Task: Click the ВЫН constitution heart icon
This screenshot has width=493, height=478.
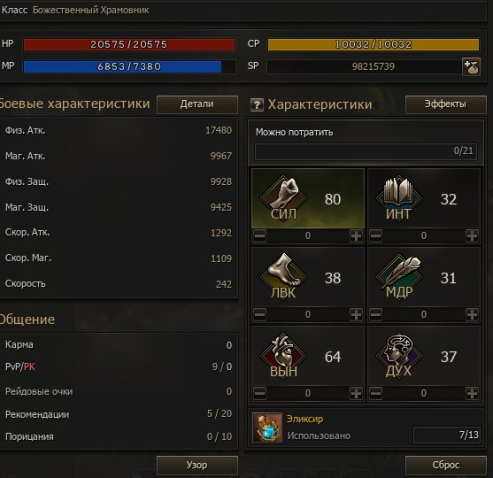Action: (283, 354)
